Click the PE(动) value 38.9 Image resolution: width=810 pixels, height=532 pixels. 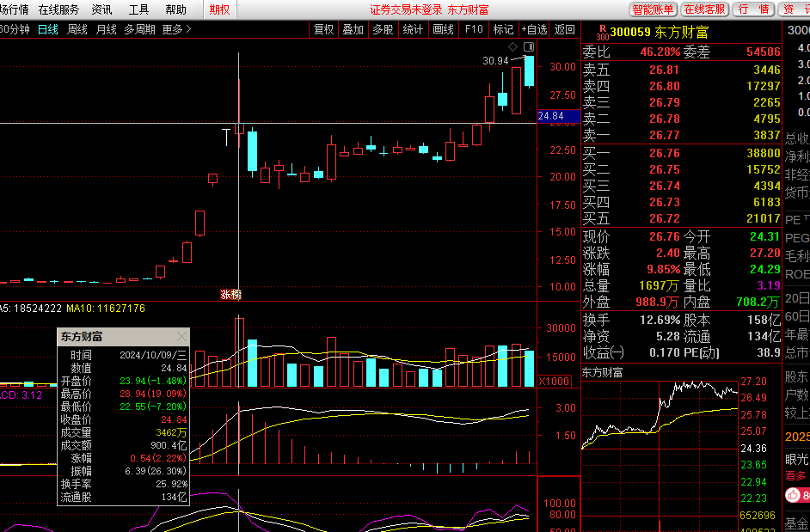click(770, 352)
